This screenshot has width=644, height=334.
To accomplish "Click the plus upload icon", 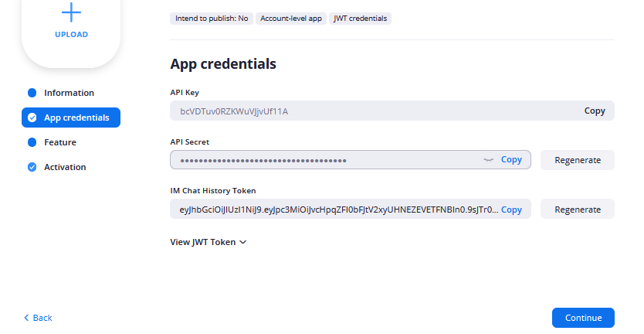I will click(x=71, y=12).
